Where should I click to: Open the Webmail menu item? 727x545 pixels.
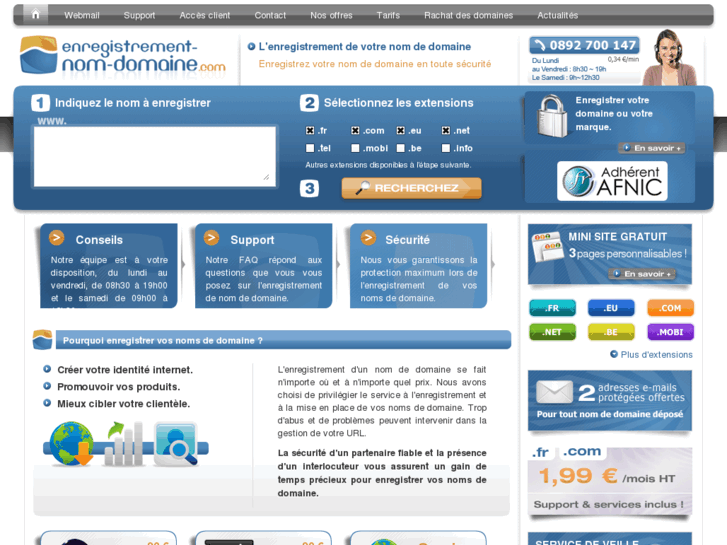(82, 15)
